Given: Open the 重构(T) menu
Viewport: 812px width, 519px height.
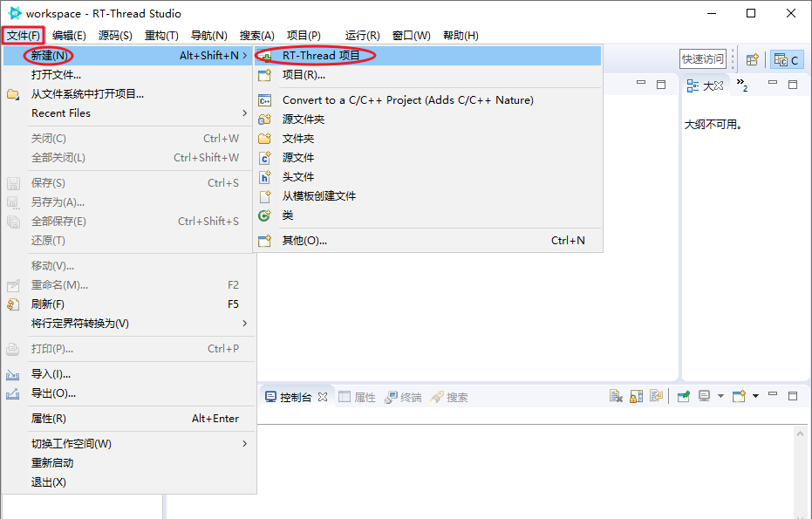Looking at the screenshot, I should click(161, 35).
